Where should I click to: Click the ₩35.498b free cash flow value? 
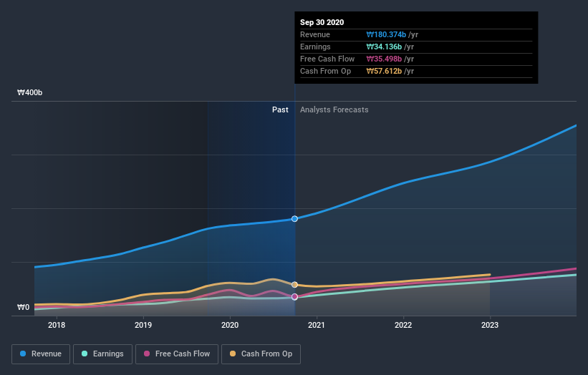(384, 59)
